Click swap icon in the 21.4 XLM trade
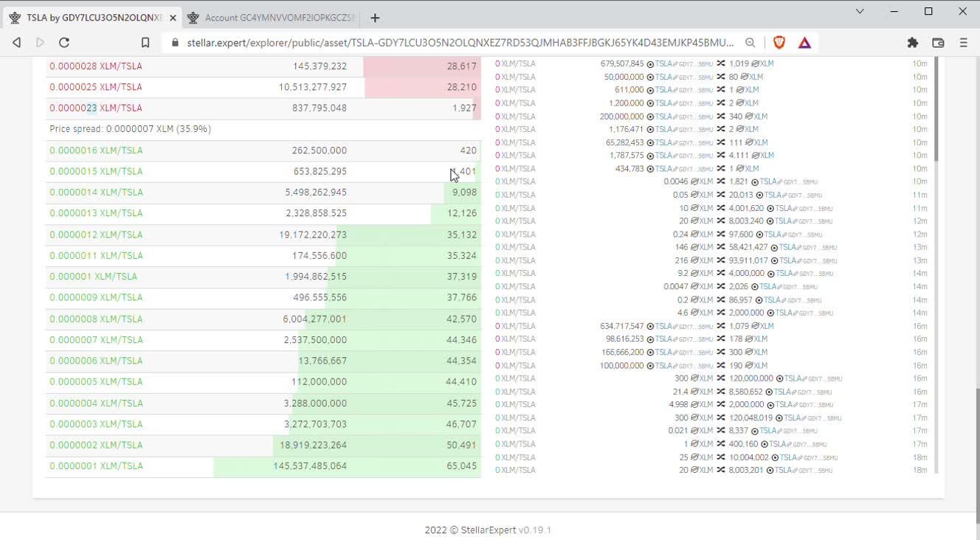 tap(721, 392)
